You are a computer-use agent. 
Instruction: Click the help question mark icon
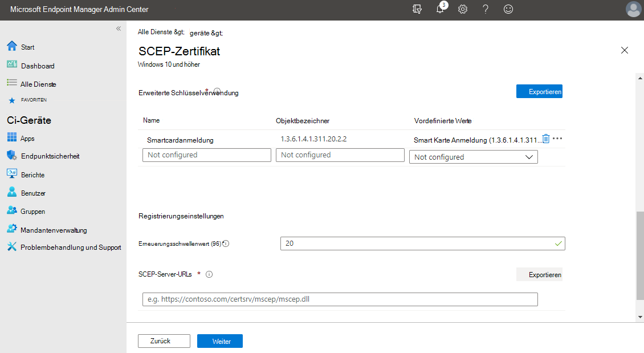(486, 10)
